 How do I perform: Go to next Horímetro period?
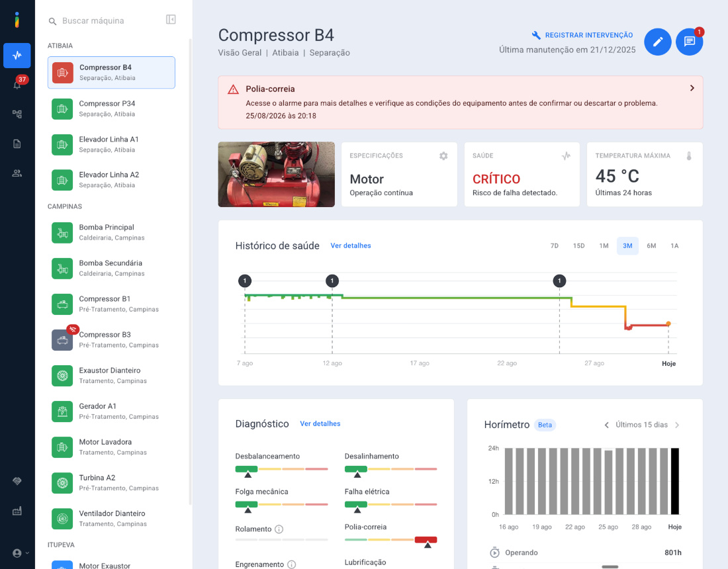click(677, 425)
